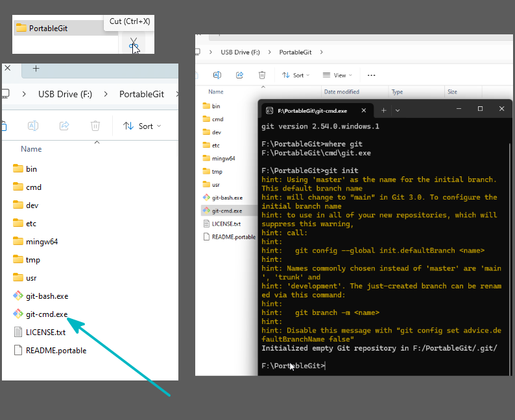Select LICENSE.txt in right Explorer
Image resolution: width=515 pixels, height=420 pixels.
(222, 224)
